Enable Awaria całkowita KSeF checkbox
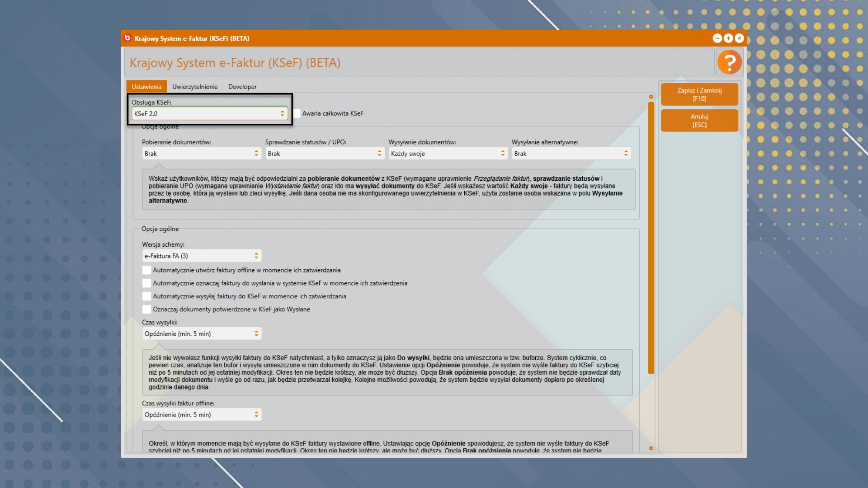868x488 pixels. pos(297,113)
